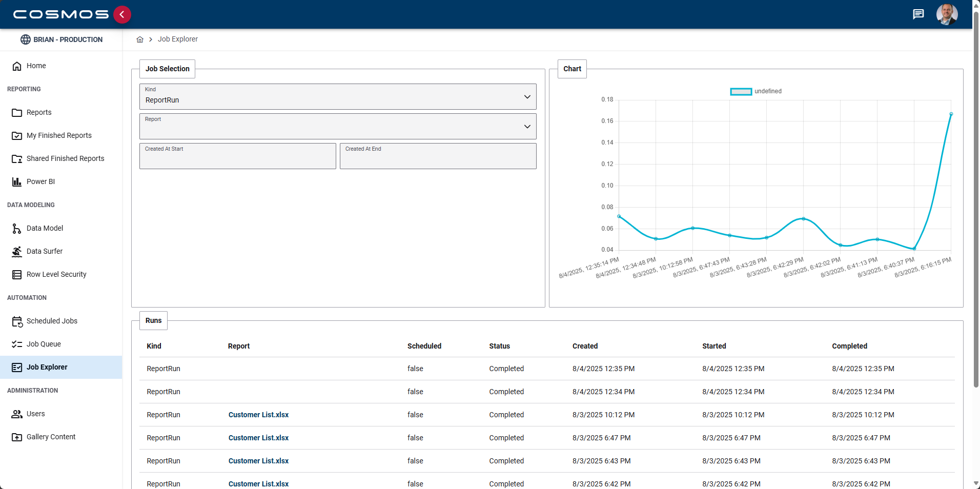This screenshot has height=489, width=980.
Task: Go Home via the breadcrumb house icon
Action: click(x=139, y=39)
